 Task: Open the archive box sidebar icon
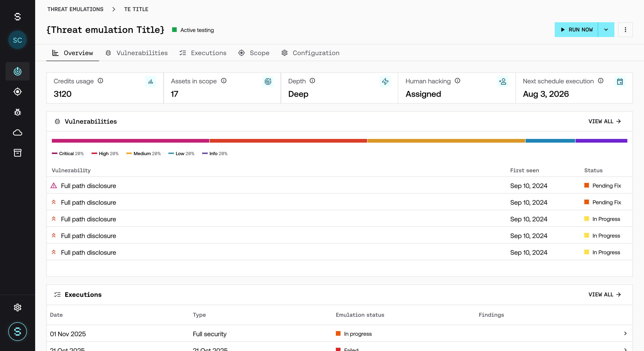point(18,153)
